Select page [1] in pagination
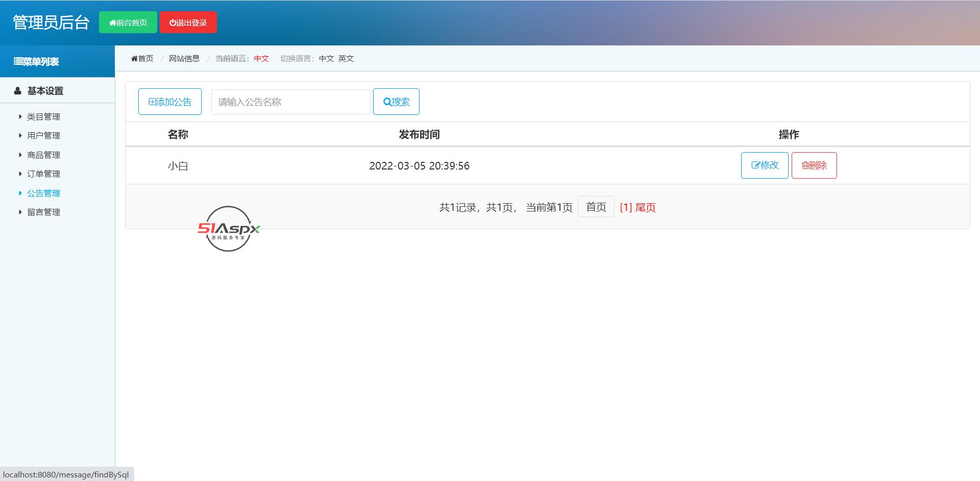The width and height of the screenshot is (980, 481). [x=626, y=207]
